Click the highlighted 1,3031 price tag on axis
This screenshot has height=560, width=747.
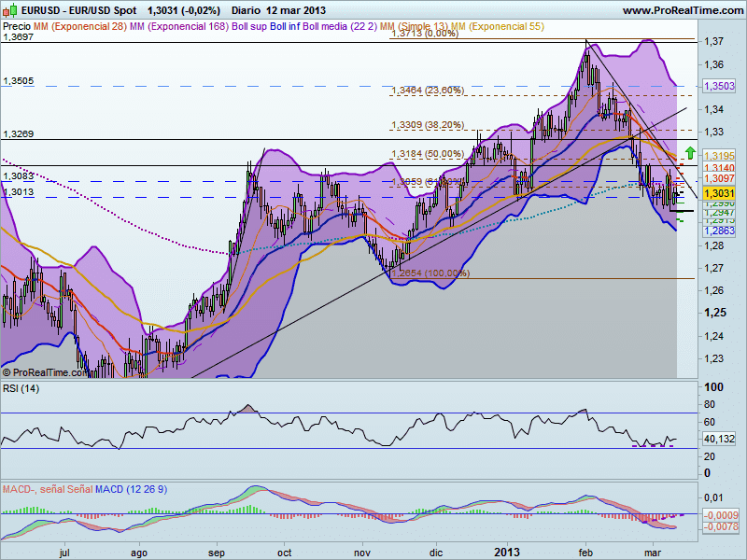tap(718, 191)
